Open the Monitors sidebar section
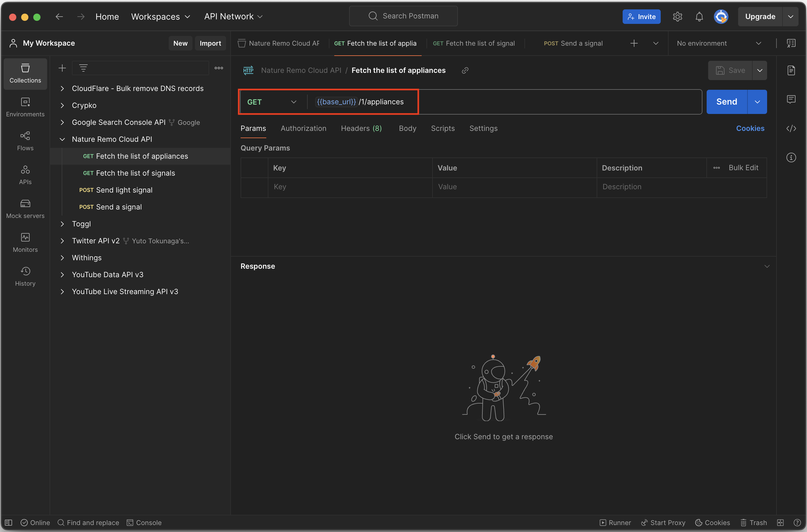807x532 pixels. [x=25, y=243]
